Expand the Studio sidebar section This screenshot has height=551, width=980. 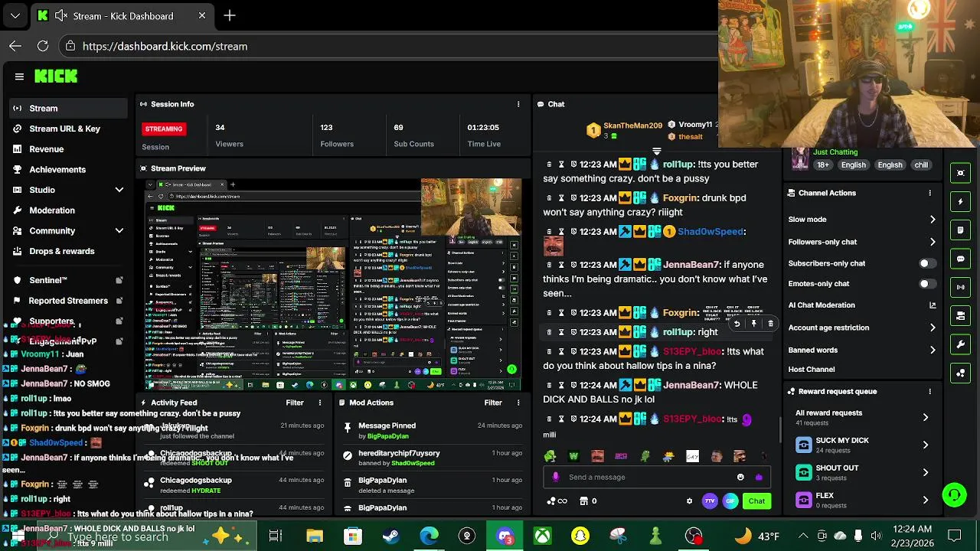click(x=119, y=190)
